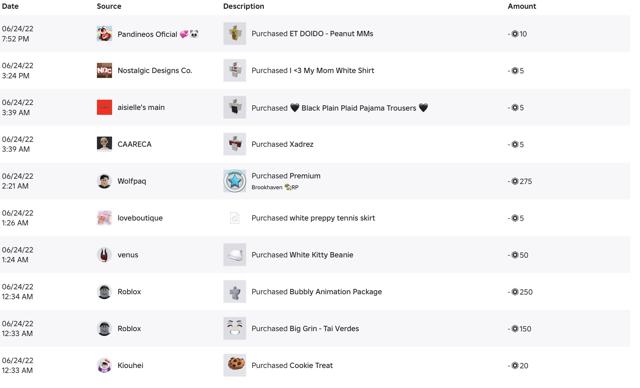Open the Purchased Xadrez item link
Image resolution: width=640 pixels, height=388 pixels.
[x=282, y=144]
